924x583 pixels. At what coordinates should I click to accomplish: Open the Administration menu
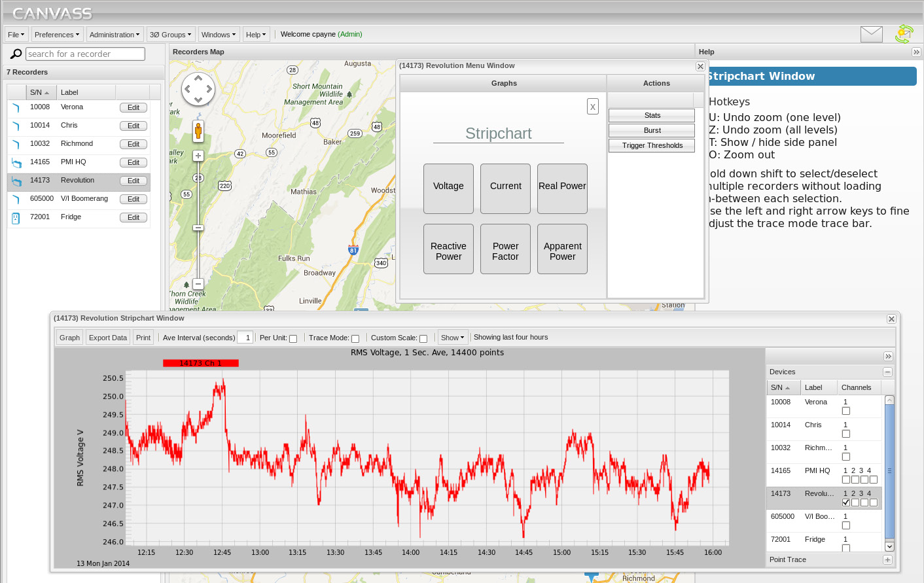(x=115, y=35)
